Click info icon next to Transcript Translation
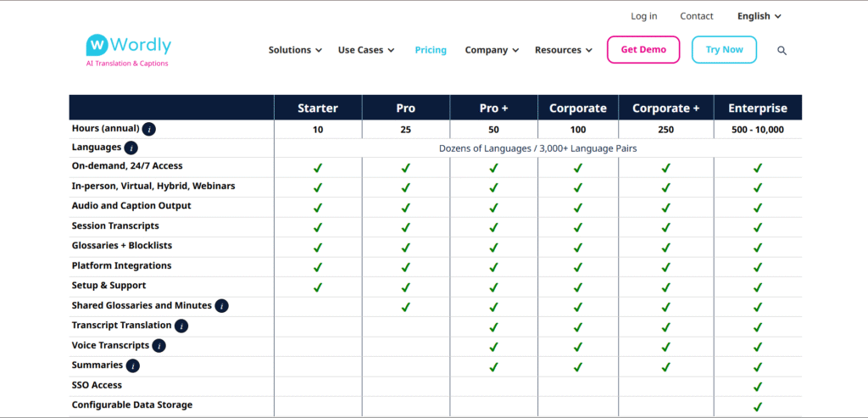This screenshot has width=868, height=418. click(x=181, y=326)
